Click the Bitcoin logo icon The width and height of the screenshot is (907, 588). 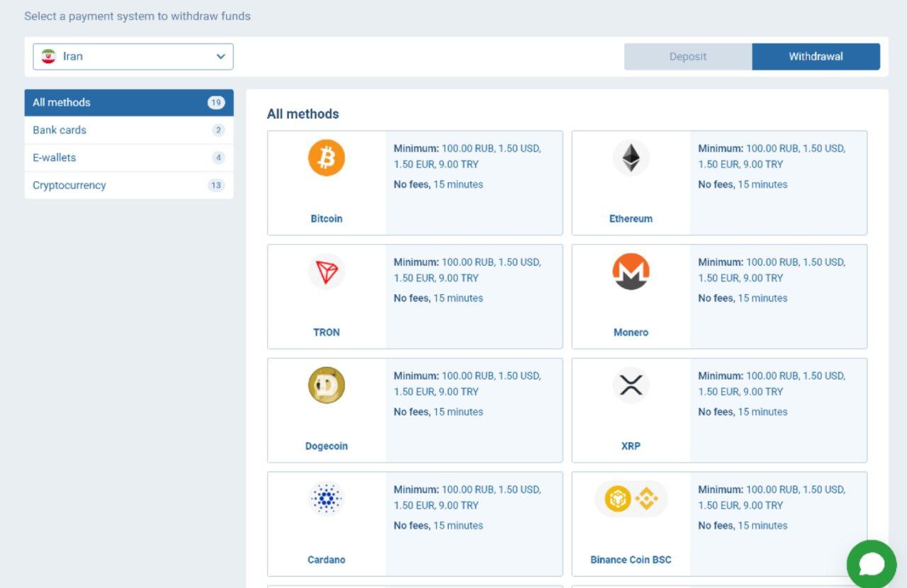(326, 157)
